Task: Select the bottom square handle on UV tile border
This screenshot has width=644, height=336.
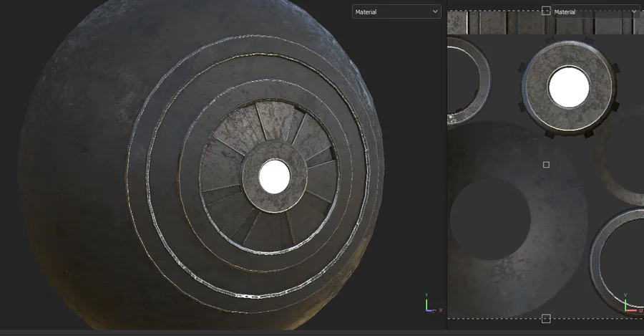Action: [x=546, y=319]
